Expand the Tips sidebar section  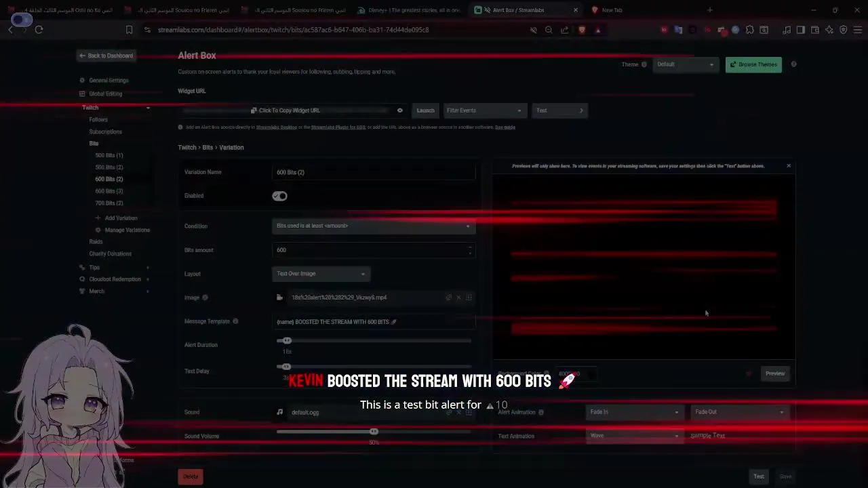[148, 268]
